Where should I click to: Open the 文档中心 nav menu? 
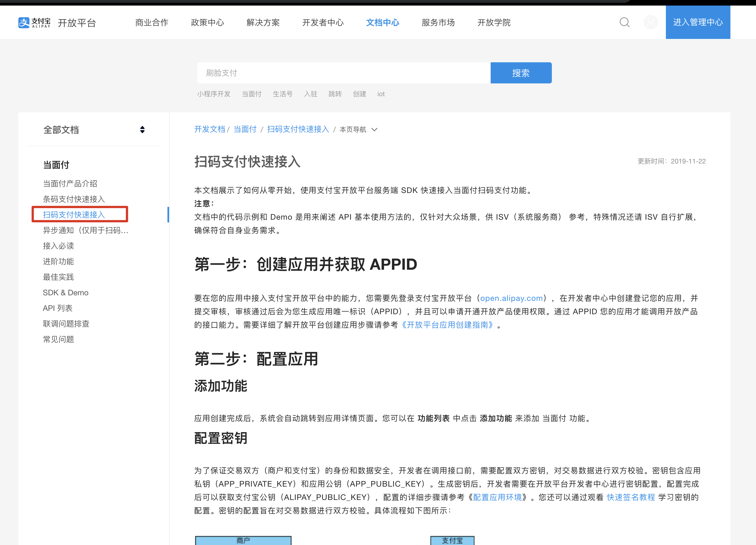point(382,22)
